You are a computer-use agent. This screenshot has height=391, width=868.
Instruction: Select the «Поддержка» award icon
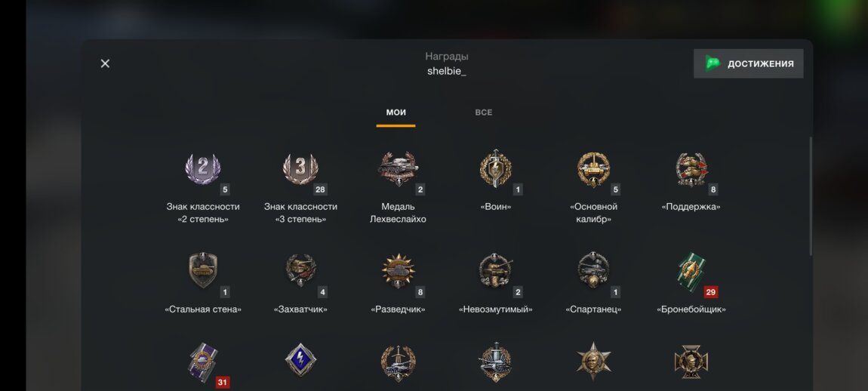[x=691, y=170]
